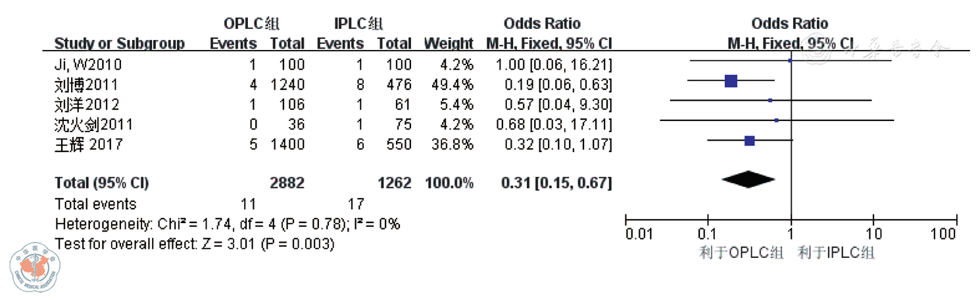This screenshot has height=300, width=980.
Task: Click the Weight column header
Action: click(449, 44)
